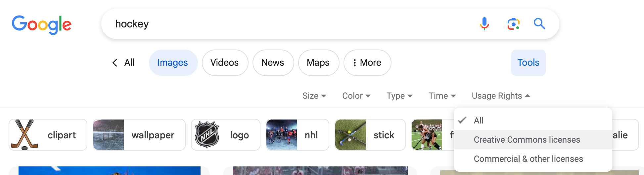Go to Google homepage via logo
Viewport: 644px width, 175px height.
click(x=42, y=24)
